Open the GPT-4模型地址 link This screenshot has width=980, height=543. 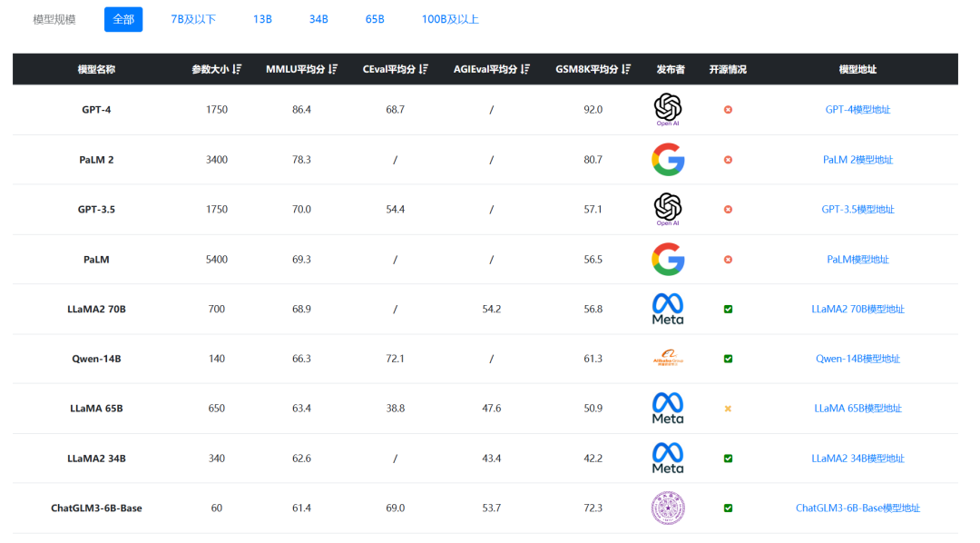pyautogui.click(x=857, y=110)
